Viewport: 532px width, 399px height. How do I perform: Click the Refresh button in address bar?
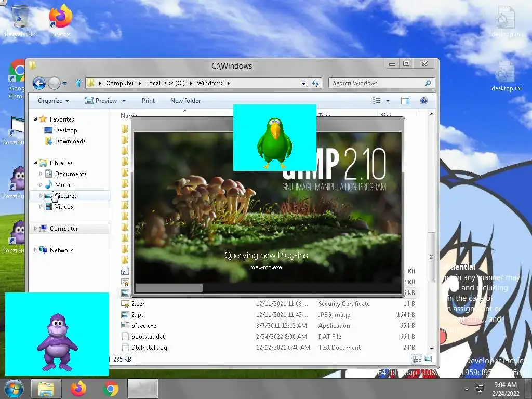click(315, 83)
